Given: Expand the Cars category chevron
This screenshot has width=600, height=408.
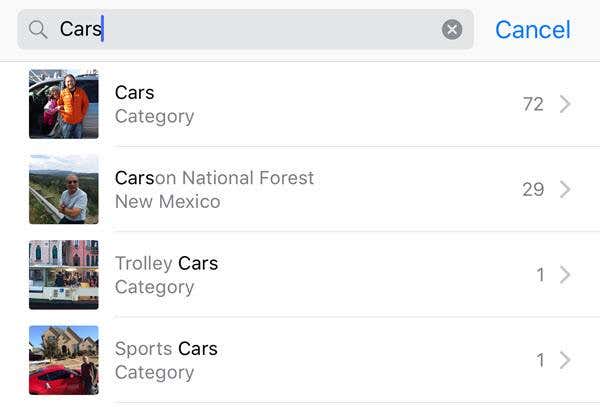Looking at the screenshot, I should [x=565, y=104].
